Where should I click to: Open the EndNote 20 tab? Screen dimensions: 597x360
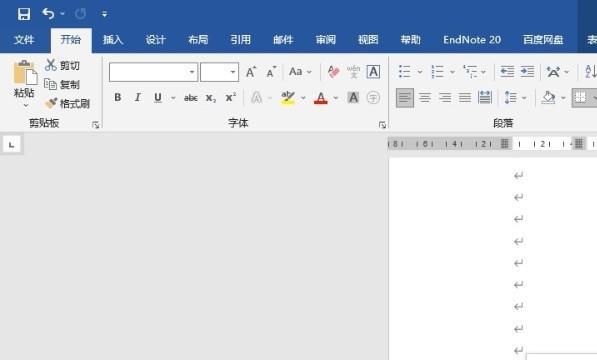click(472, 40)
